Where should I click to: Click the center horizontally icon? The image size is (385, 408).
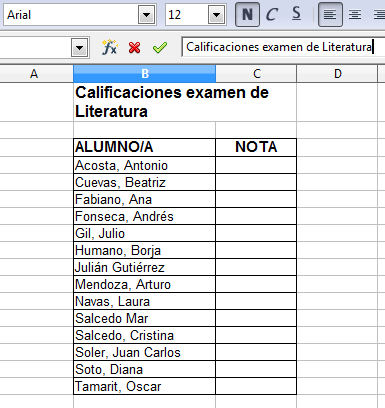click(355, 15)
